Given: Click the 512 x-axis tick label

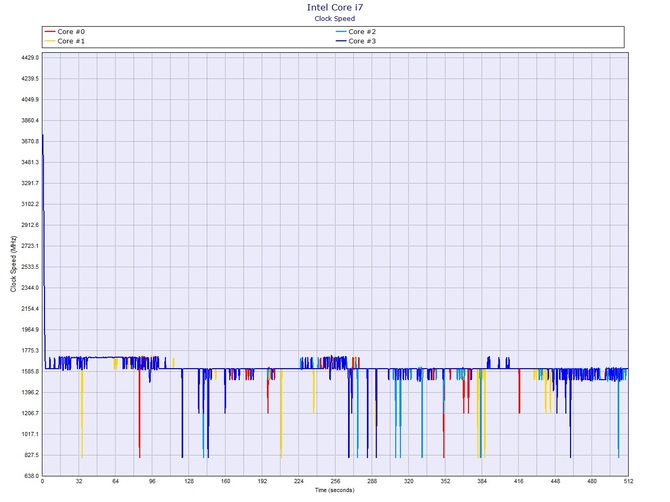Looking at the screenshot, I should pyautogui.click(x=628, y=481).
